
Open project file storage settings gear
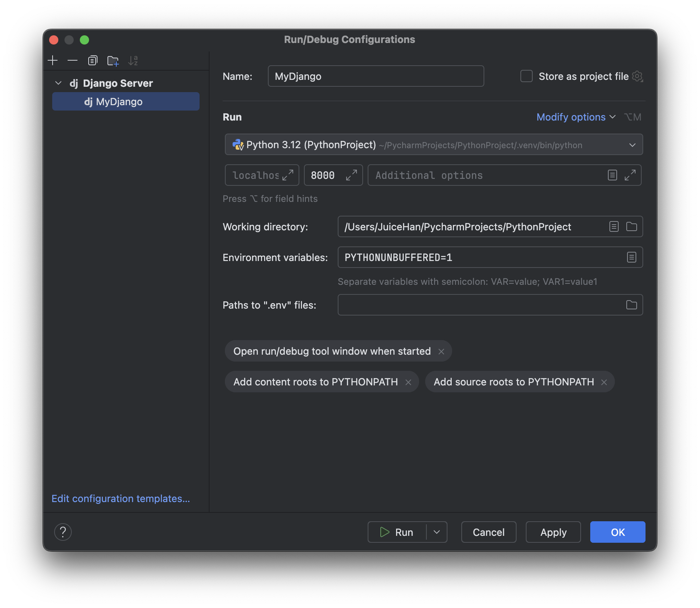point(637,76)
